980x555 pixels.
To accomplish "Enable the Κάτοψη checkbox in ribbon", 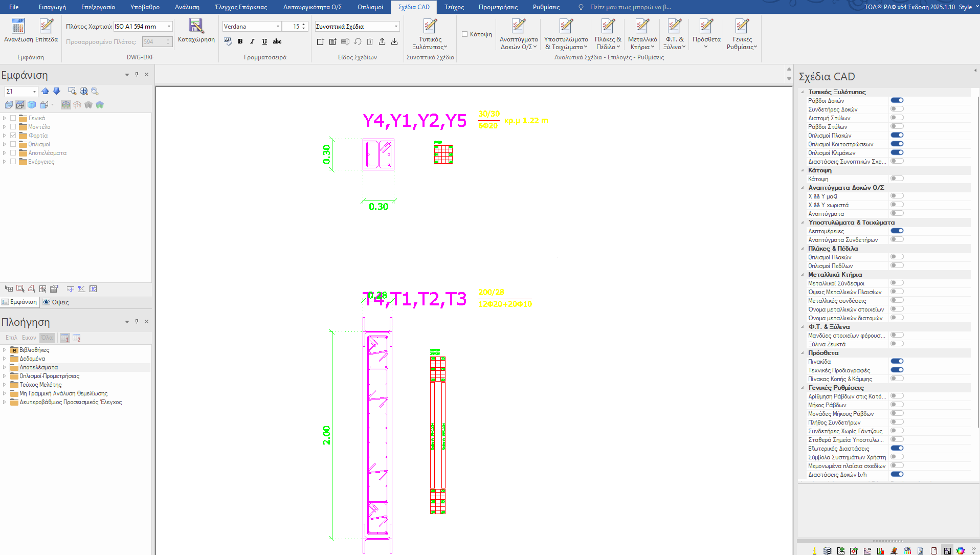I will tap(465, 34).
